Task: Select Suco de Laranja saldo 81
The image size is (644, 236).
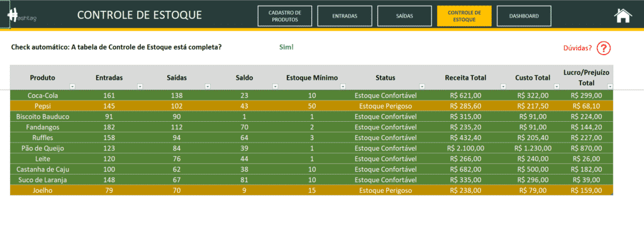Action: tap(245, 180)
